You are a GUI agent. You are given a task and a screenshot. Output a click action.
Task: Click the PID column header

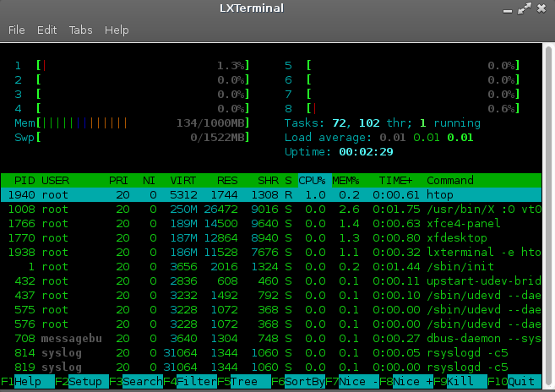click(24, 181)
